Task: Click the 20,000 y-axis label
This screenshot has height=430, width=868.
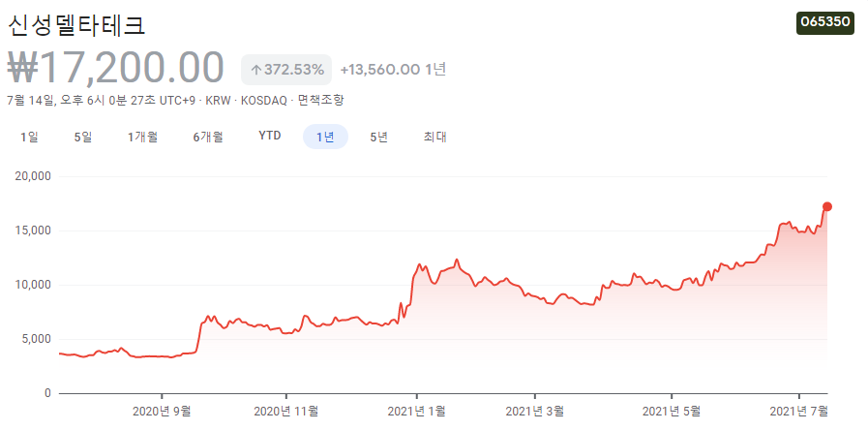Action: [31, 177]
